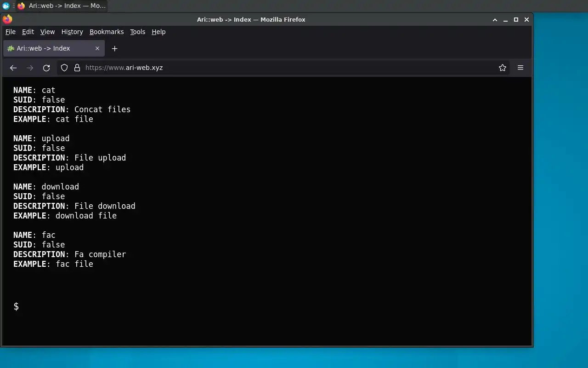Viewport: 588px width, 368px height.
Task: Click 'DESCRIPTION: Concat files' text
Action: coord(72,109)
